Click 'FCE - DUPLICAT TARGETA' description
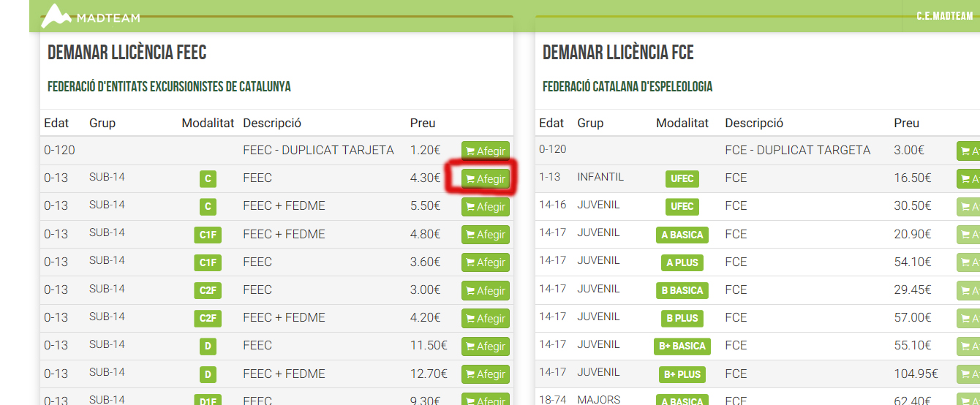The image size is (980, 405). (798, 150)
